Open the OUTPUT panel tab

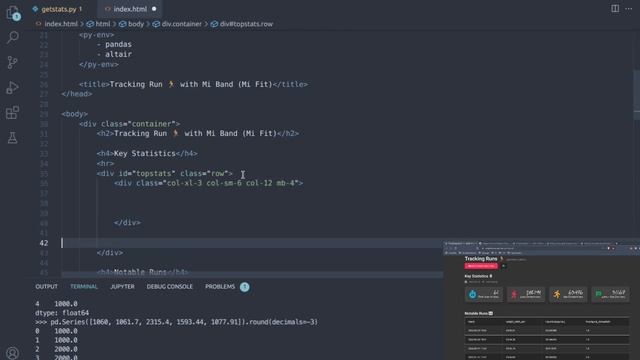coord(47,287)
